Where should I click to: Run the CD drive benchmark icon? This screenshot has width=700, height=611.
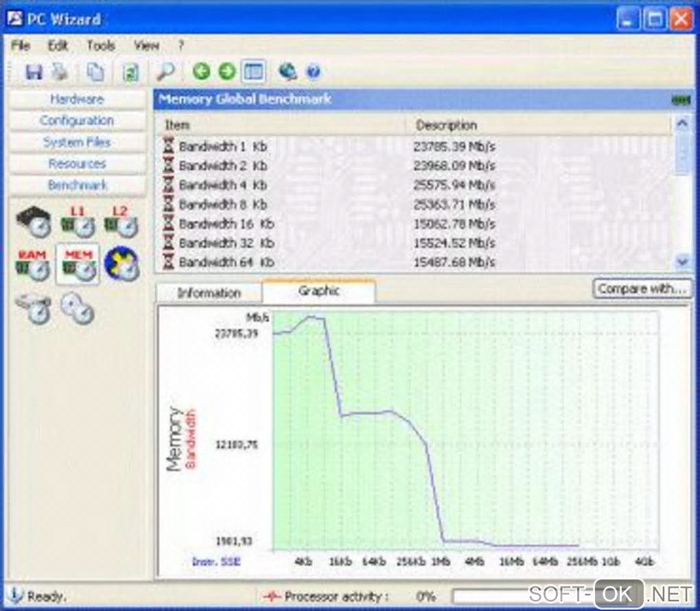tap(77, 308)
